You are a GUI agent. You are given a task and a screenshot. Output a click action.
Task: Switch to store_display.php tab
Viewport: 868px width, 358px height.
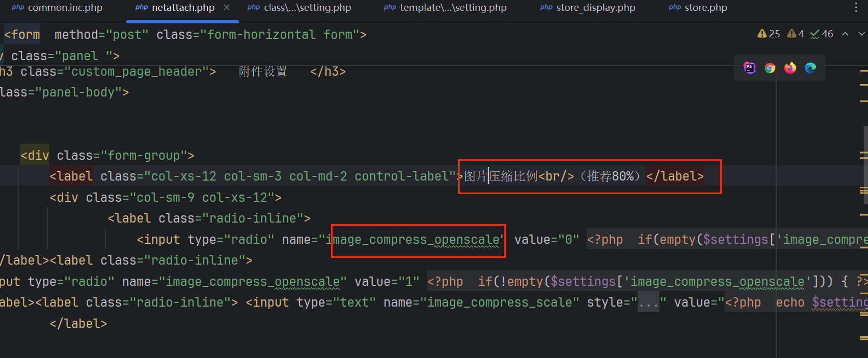tap(588, 8)
